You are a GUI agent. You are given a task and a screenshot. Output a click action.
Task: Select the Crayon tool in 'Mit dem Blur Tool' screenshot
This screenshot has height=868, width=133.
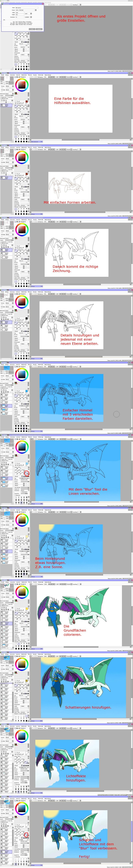point(23,473)
